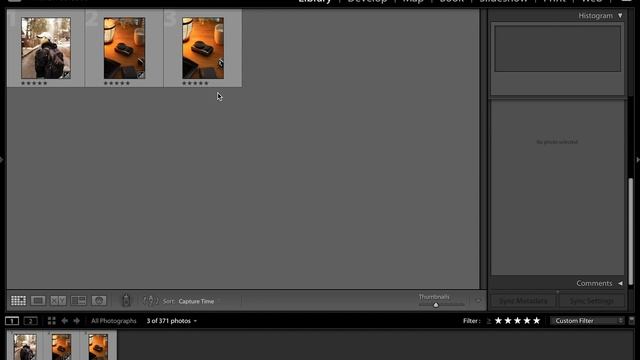Select main window display button 1

click(x=12, y=321)
